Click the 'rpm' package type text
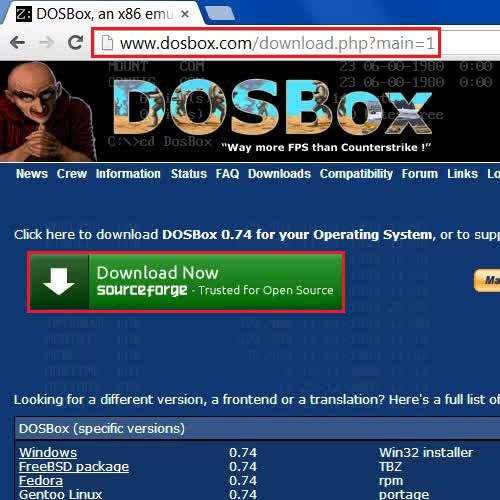 pyautogui.click(x=391, y=481)
